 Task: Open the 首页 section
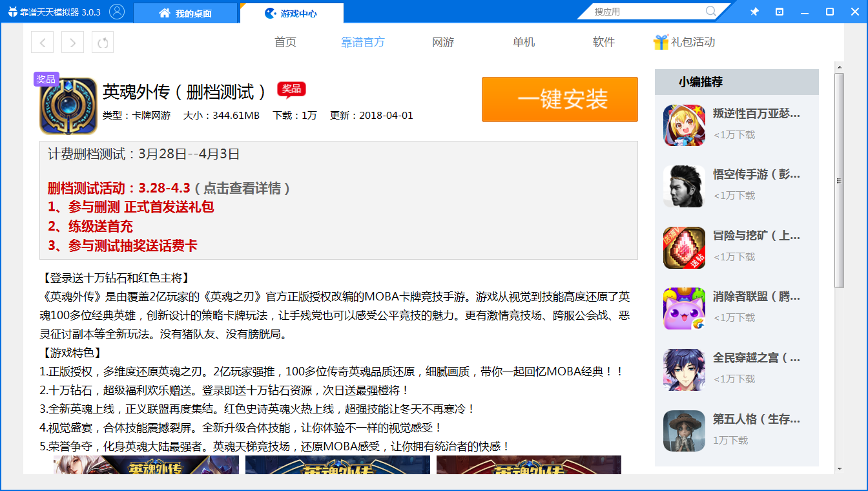[285, 42]
